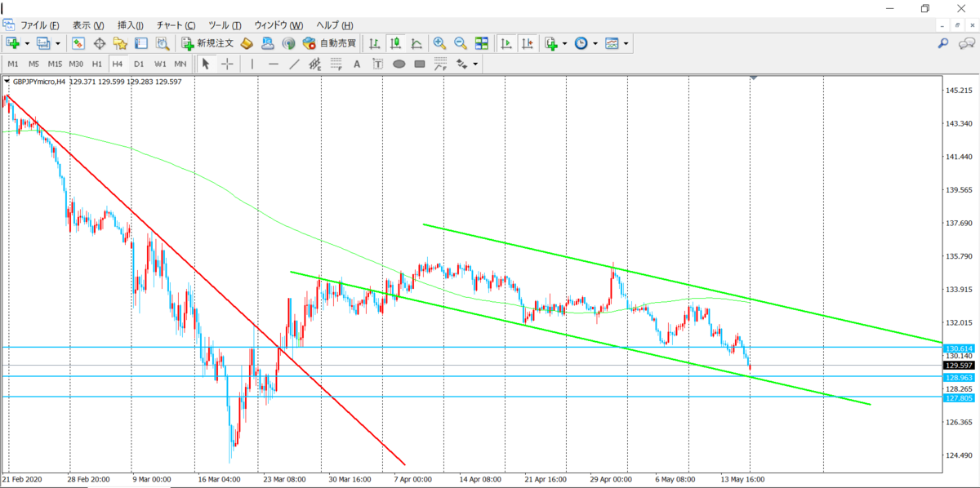Screen dimensions: 980x488
Task: Insert text with the A tool
Action: 357,64
